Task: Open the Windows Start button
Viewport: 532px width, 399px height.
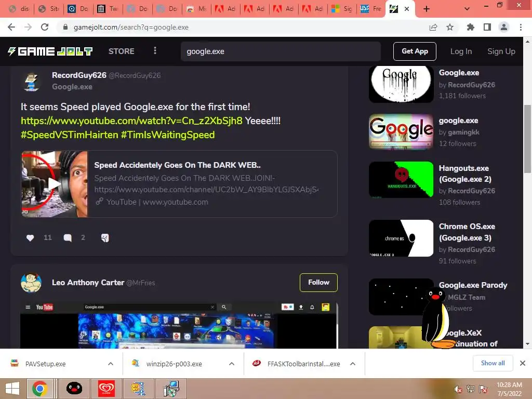Action: pos(12,389)
